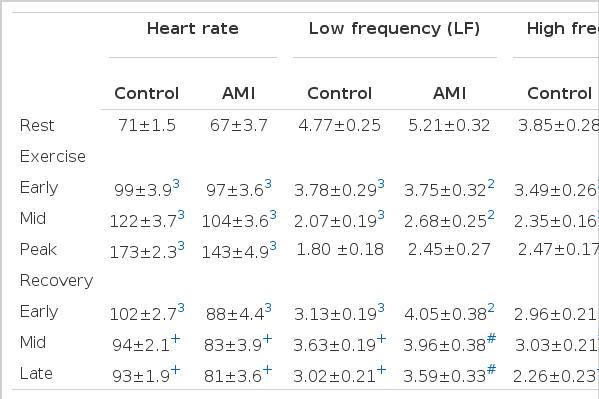Viewport: 599px width, 399px height.
Task: Click the Recovery section label
Action: click(x=57, y=281)
